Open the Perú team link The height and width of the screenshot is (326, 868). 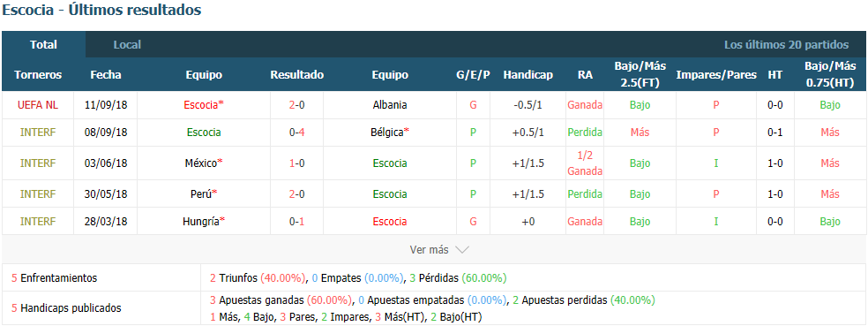point(204,194)
